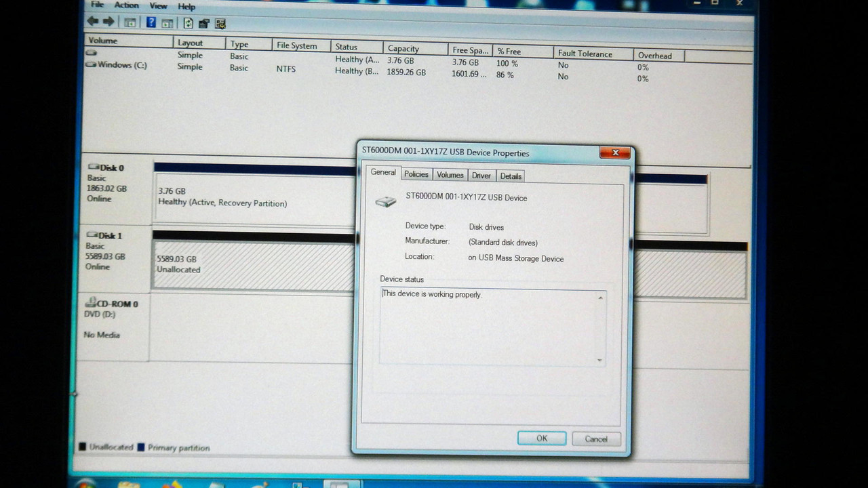Sort by the Layout column header
This screenshot has height=488, width=868.
(x=199, y=43)
